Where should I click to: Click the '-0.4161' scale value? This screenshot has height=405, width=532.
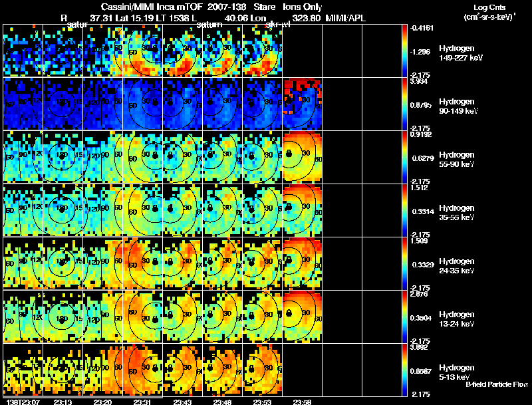422,28
